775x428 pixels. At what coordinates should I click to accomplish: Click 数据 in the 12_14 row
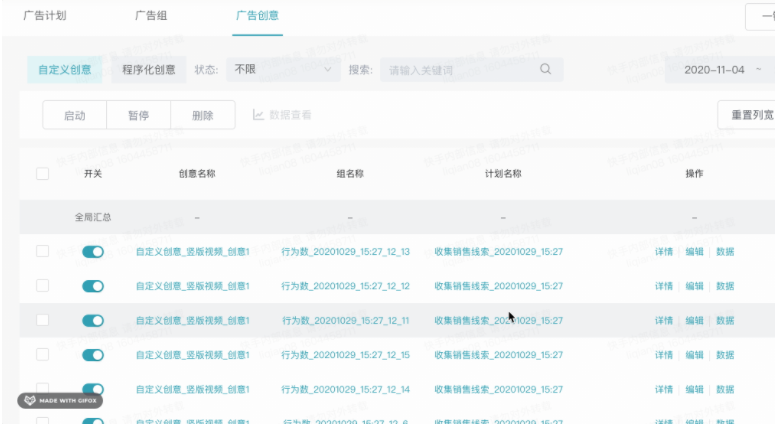click(x=725, y=389)
